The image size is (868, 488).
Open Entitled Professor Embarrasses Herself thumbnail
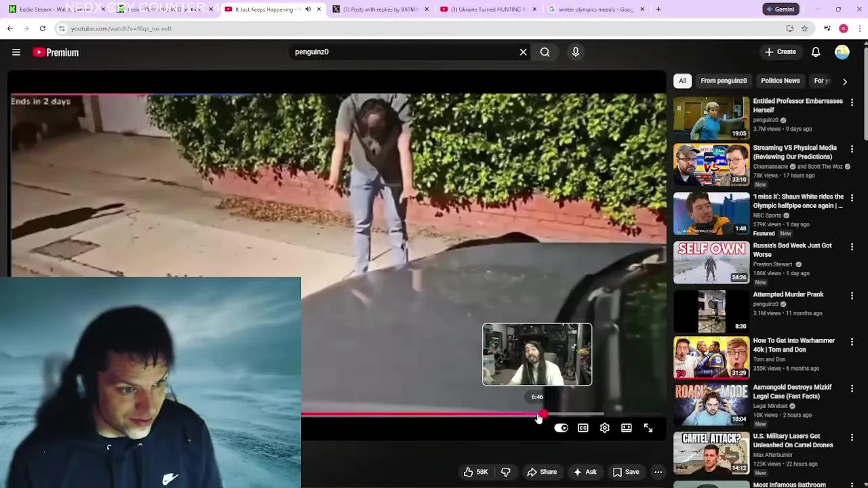[711, 118]
